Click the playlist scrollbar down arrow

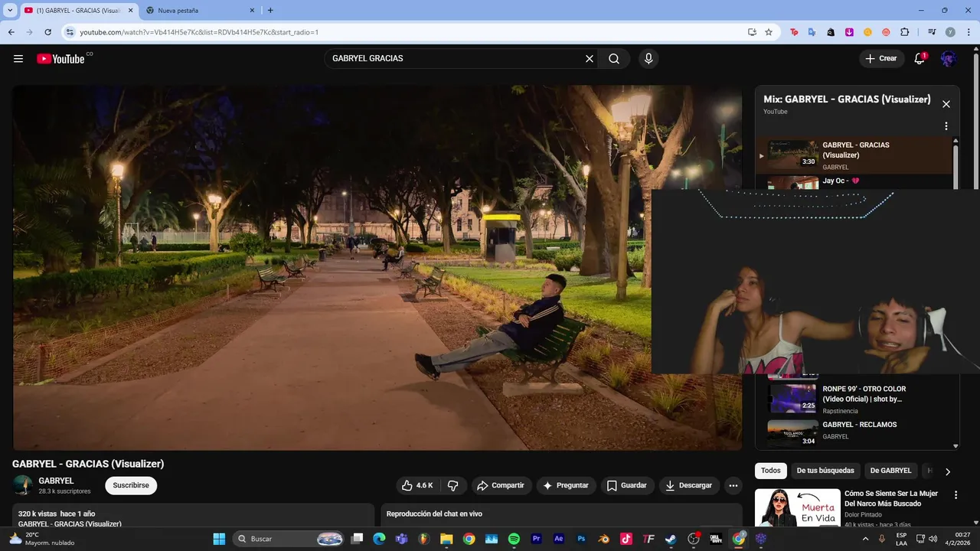click(x=955, y=445)
